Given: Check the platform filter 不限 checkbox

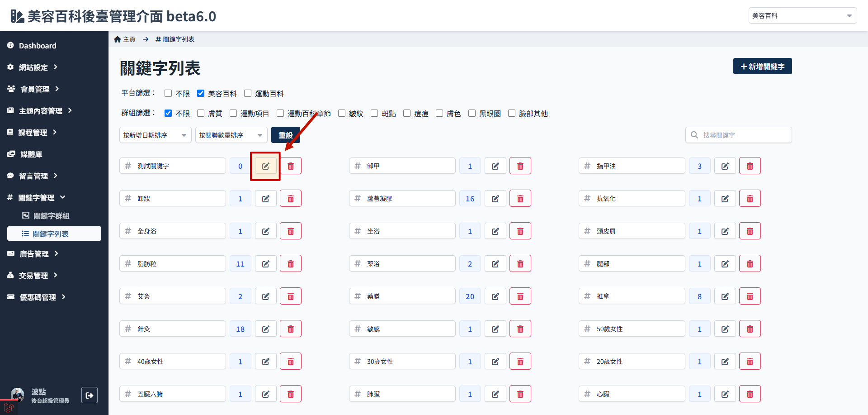Looking at the screenshot, I should 168,93.
